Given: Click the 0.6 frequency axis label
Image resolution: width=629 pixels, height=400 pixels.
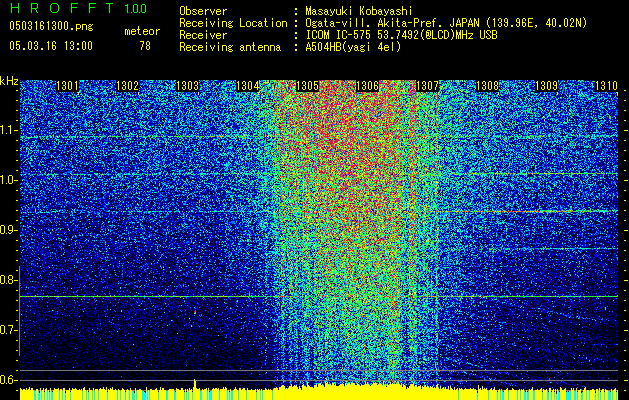Looking at the screenshot, I should (x=8, y=380).
